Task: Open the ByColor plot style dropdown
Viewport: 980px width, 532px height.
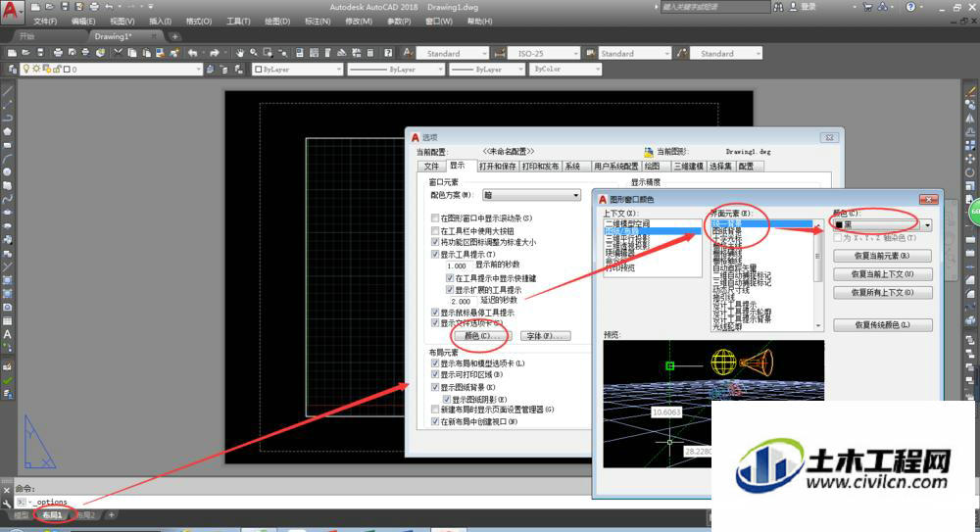Action: (x=566, y=70)
